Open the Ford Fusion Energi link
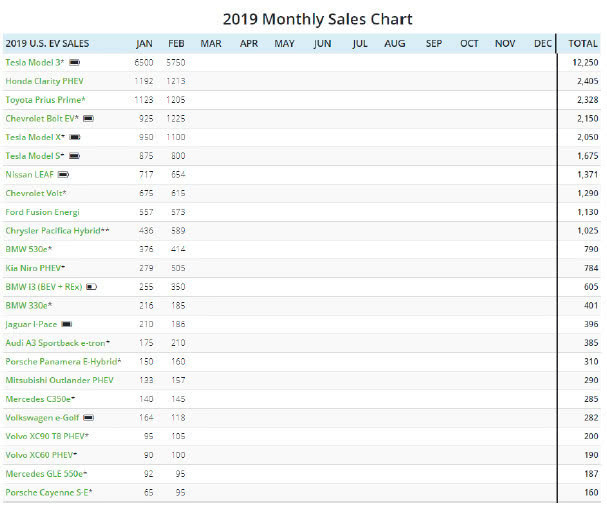Screen dimensions: 607x514 point(42,212)
